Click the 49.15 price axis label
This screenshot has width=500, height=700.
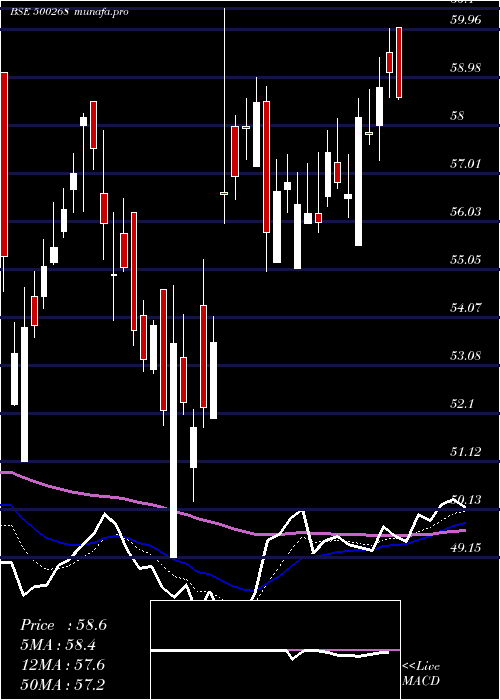pos(466,547)
